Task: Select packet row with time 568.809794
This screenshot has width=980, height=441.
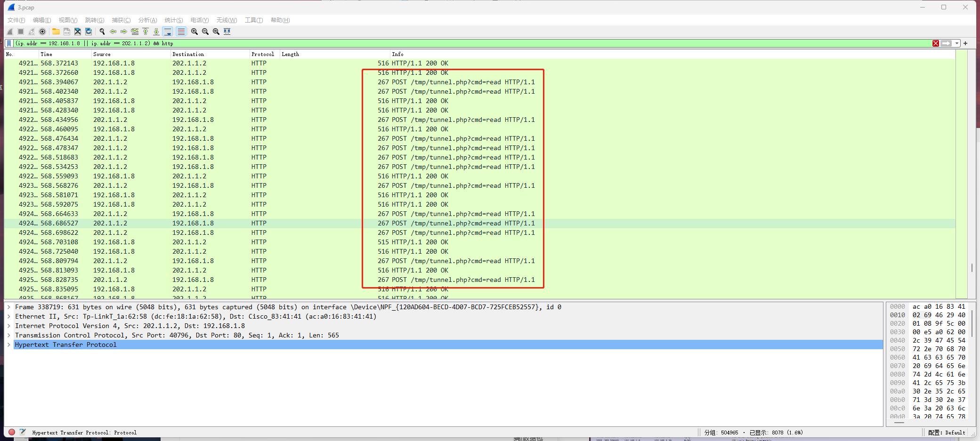Action: [480, 261]
